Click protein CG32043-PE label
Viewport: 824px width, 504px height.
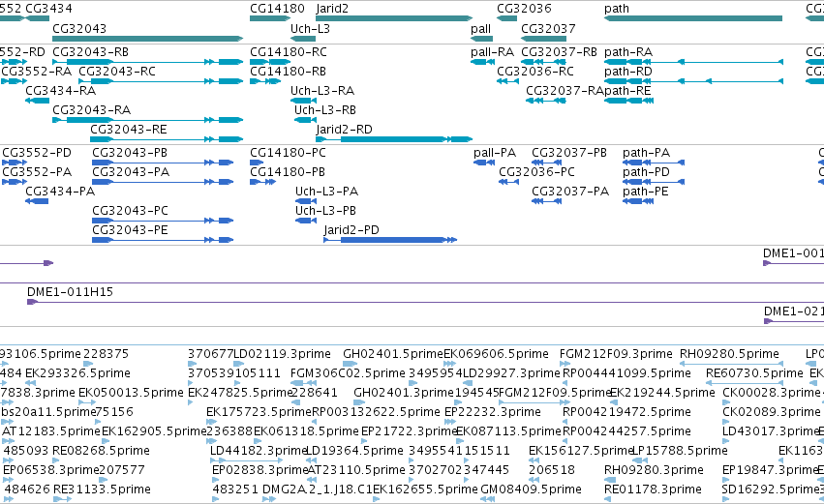pos(130,230)
